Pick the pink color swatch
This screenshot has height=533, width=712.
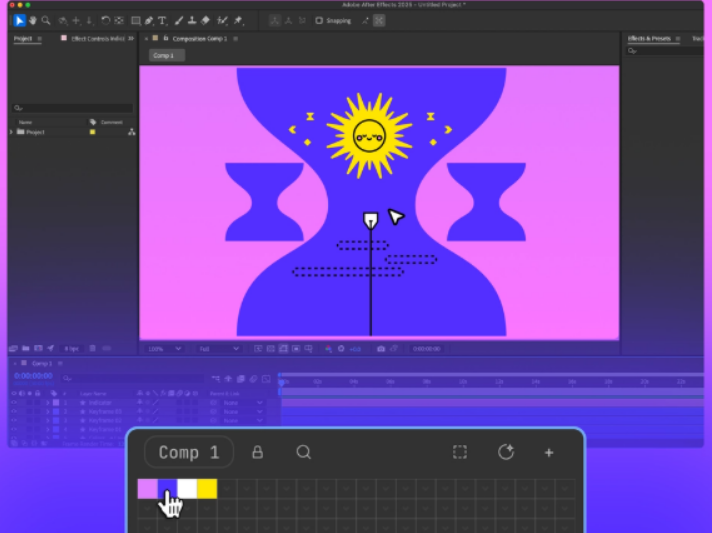coord(147,489)
